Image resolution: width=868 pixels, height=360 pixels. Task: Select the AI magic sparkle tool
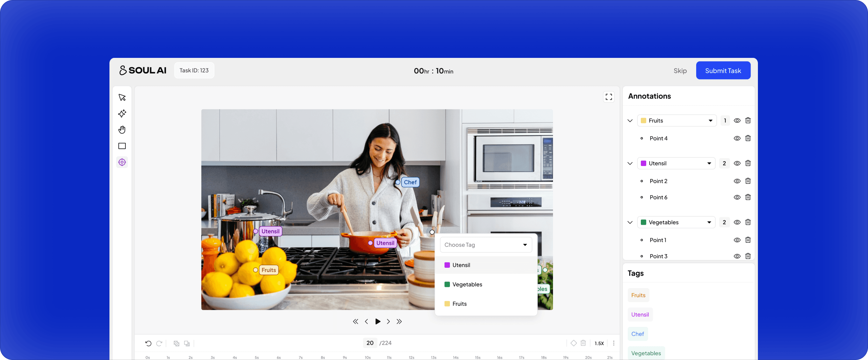(x=122, y=114)
